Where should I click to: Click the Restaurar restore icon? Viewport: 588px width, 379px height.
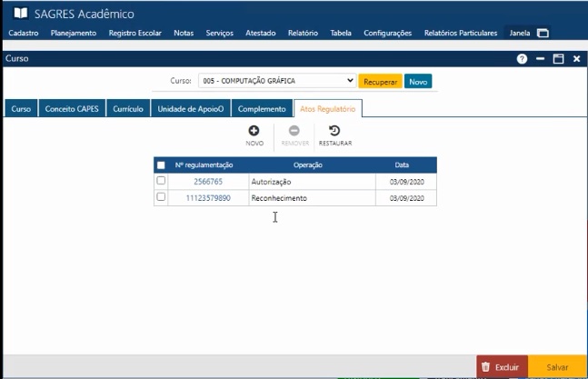coord(334,131)
